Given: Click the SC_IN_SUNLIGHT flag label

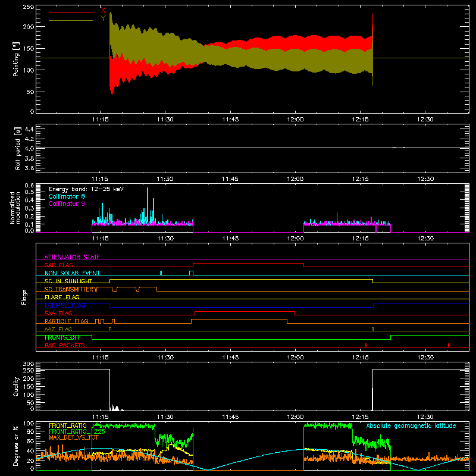Looking at the screenshot, I should coord(68,281).
